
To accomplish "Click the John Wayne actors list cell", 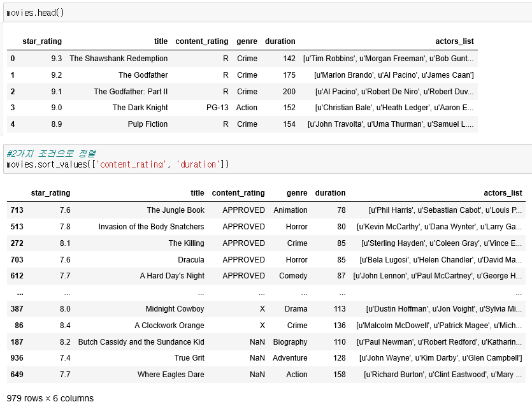I will (x=440, y=358).
